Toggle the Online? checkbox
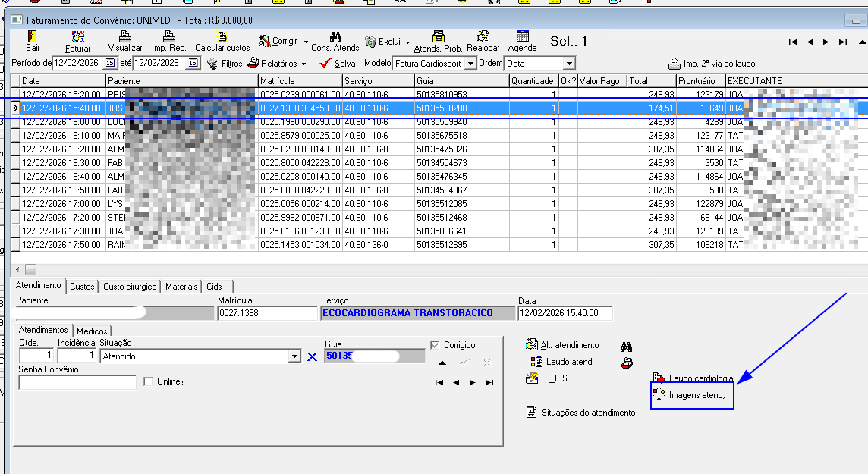 [148, 381]
